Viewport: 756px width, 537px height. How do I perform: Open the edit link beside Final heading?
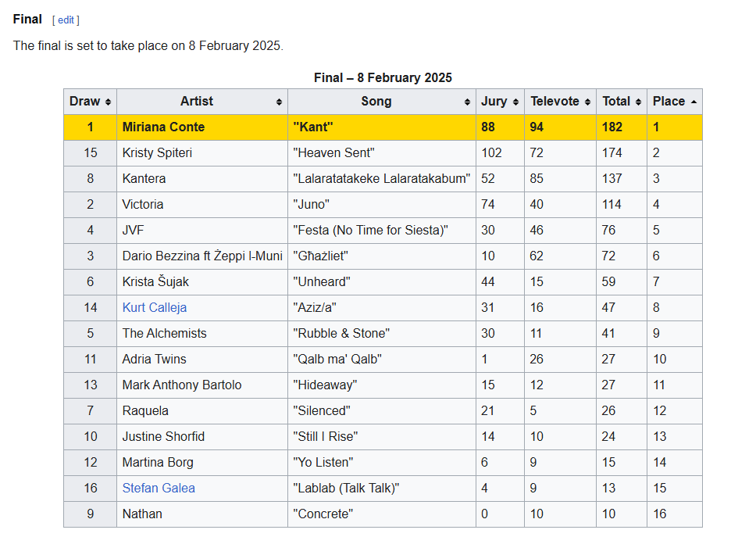click(66, 20)
